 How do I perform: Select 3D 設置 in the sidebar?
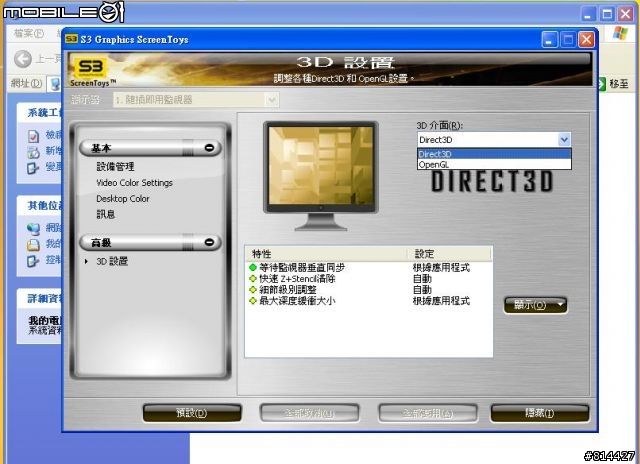[112, 261]
